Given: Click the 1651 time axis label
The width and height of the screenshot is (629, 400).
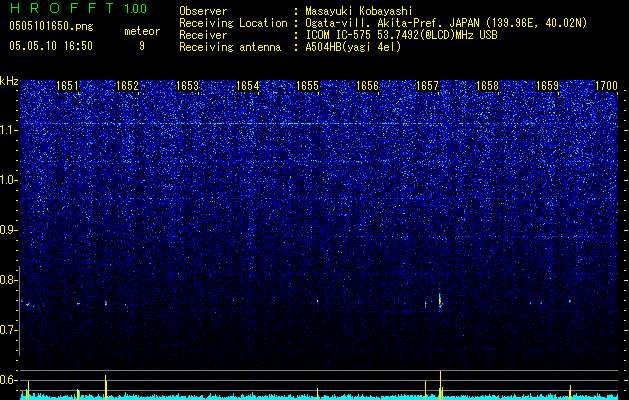Looking at the screenshot, I should [x=67, y=86].
